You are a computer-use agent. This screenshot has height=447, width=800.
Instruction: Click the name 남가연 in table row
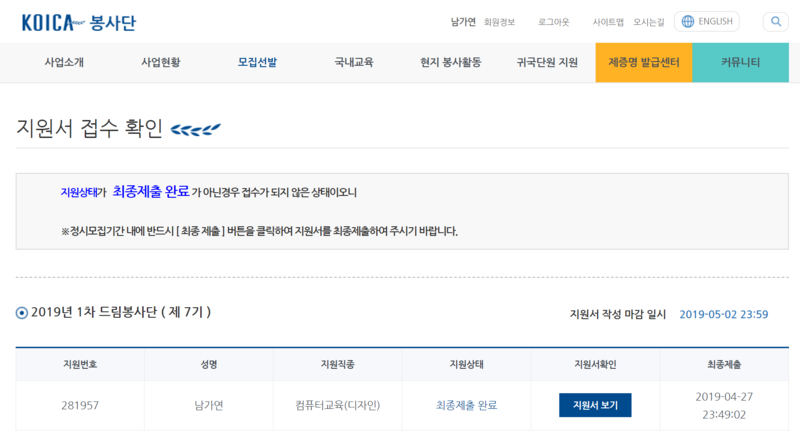point(209,406)
